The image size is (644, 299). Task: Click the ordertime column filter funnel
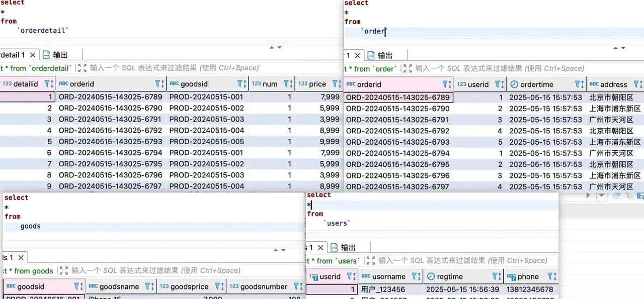(578, 84)
